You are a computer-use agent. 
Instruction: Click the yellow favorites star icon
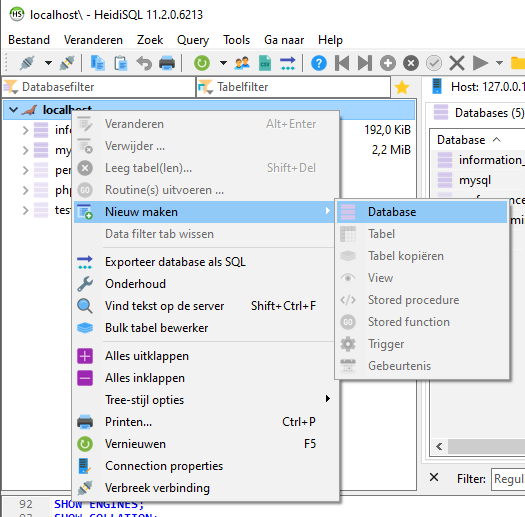coord(402,87)
